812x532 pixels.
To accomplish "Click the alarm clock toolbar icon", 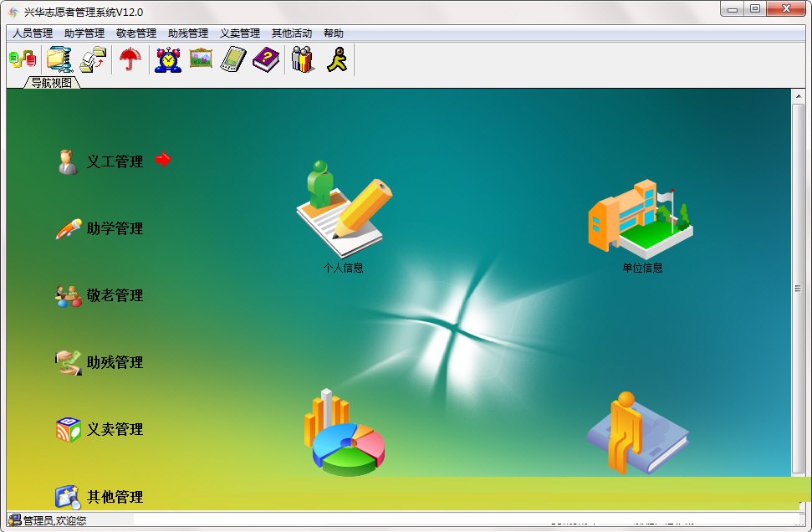I will click(168, 59).
